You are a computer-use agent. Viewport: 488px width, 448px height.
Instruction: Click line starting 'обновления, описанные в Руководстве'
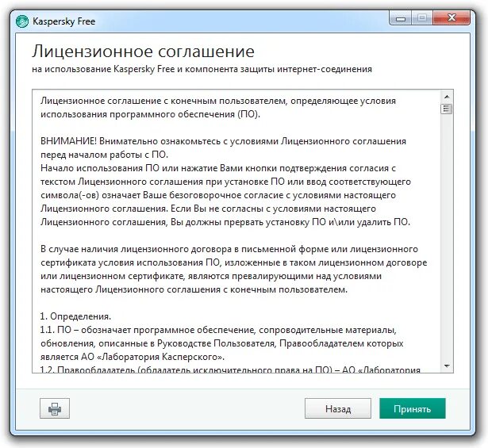point(222,343)
